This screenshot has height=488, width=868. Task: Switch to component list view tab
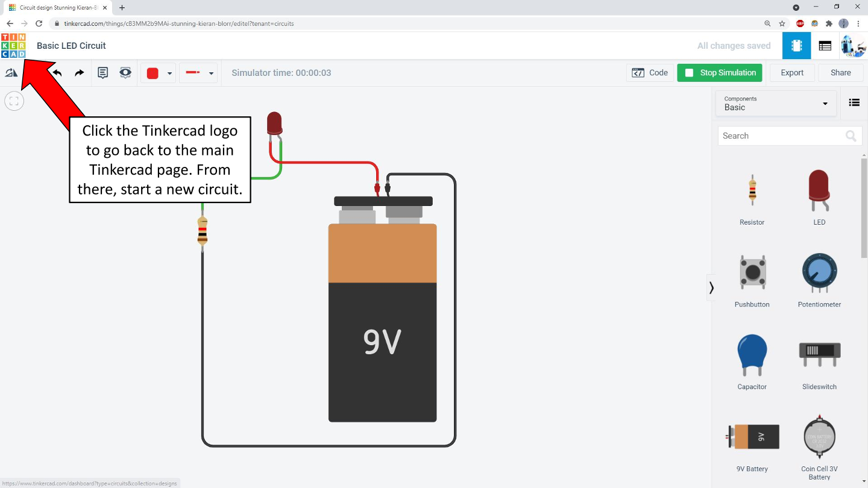click(x=825, y=46)
